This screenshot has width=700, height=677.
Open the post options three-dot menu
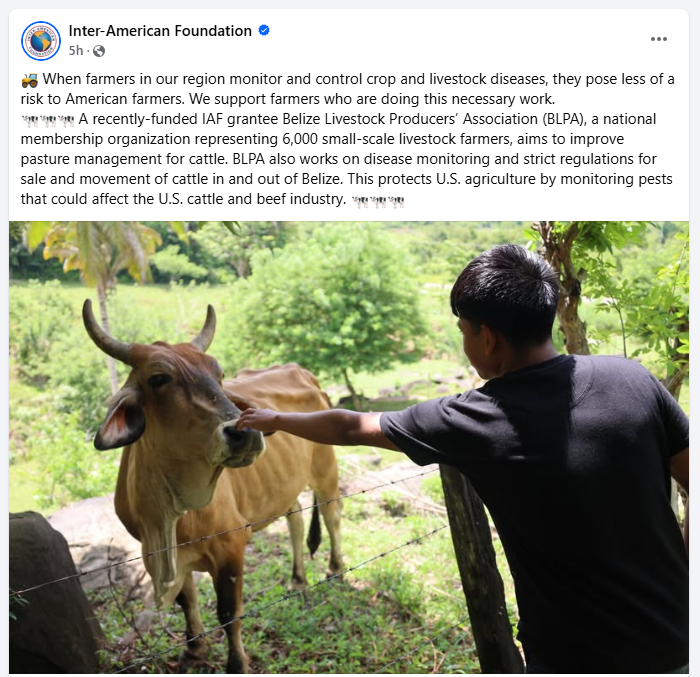658,39
